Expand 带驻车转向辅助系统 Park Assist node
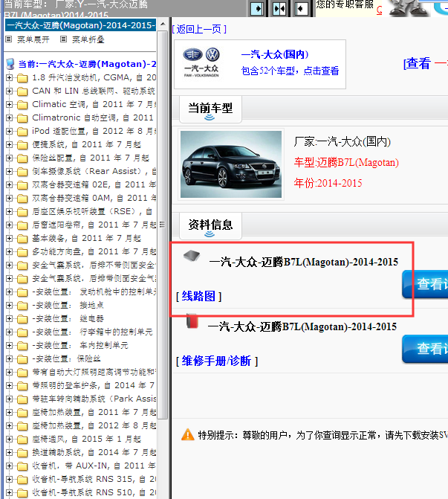448x499 pixels. tap(9, 399)
